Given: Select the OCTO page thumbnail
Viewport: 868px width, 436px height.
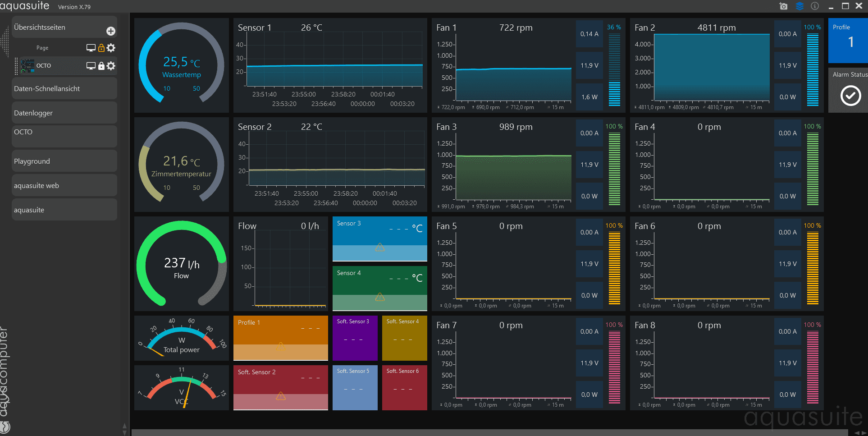Looking at the screenshot, I should [27, 66].
